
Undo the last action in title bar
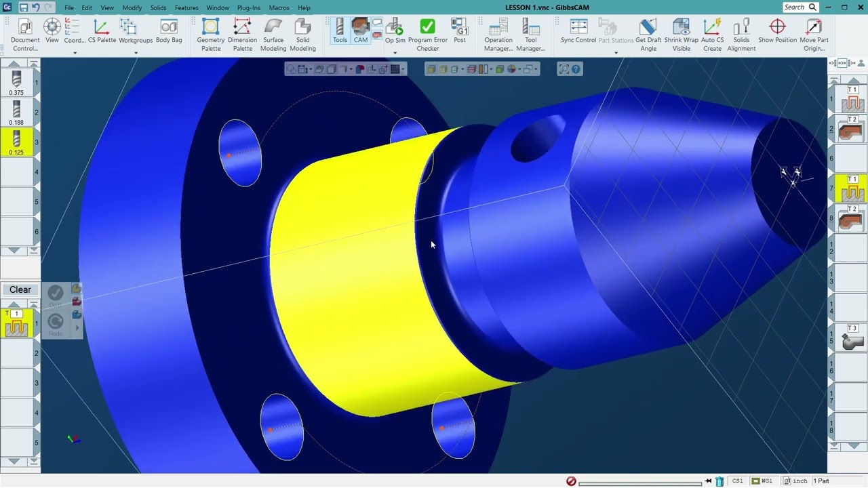click(35, 7)
